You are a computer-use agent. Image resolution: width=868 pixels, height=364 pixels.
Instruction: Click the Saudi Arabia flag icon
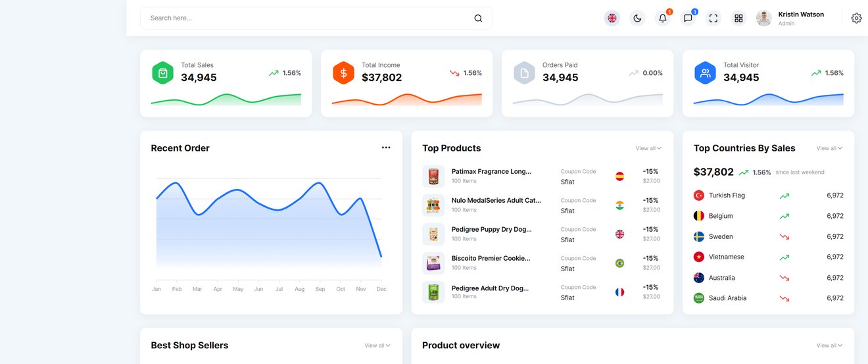pyautogui.click(x=699, y=298)
